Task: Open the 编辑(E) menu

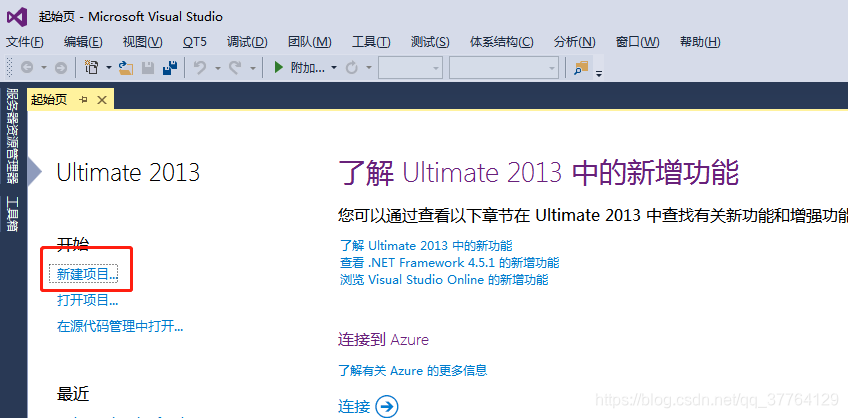Action: [x=83, y=42]
